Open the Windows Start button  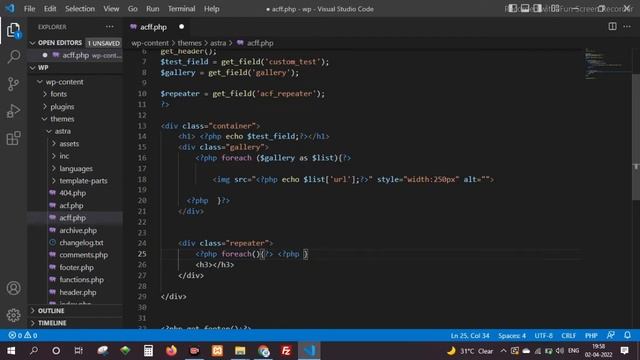11,351
